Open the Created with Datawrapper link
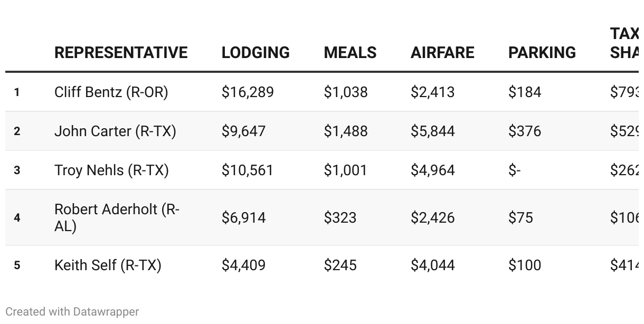The width and height of the screenshot is (644, 324). (72, 312)
